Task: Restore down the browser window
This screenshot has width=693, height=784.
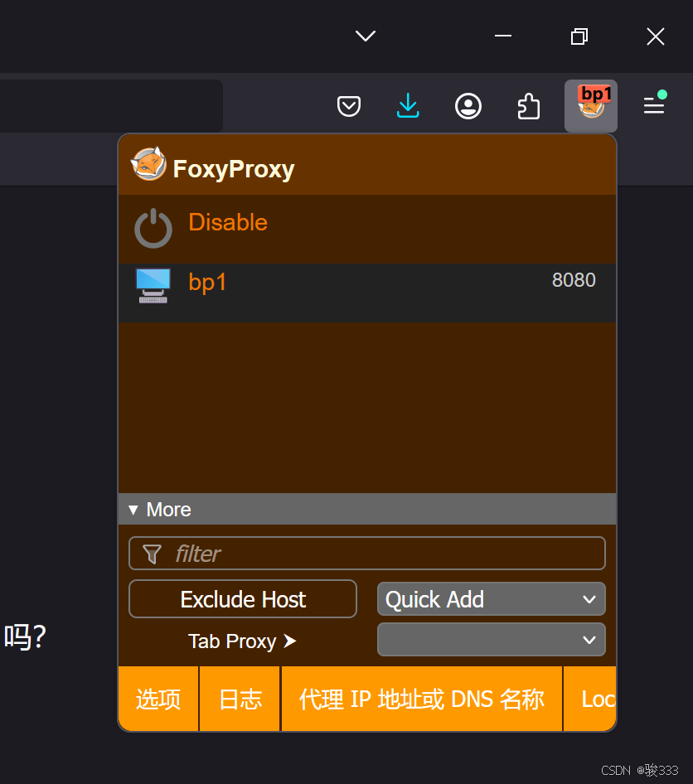Action: [x=579, y=36]
